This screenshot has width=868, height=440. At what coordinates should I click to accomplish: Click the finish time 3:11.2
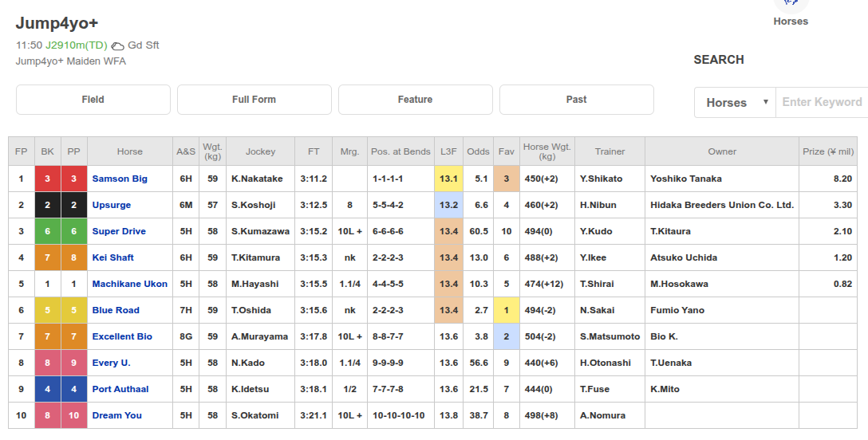coord(314,179)
